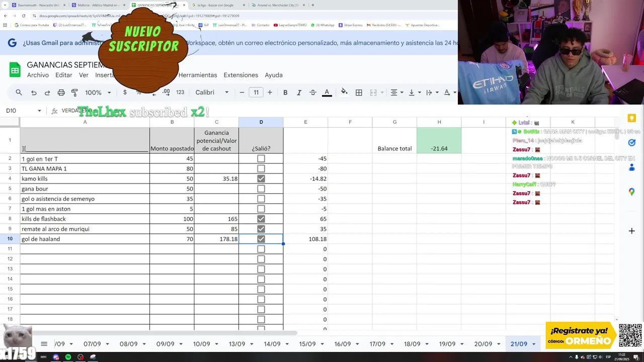Check box for gol o asistencia de semenyo
This screenshot has width=644, height=362.
pos(261,199)
